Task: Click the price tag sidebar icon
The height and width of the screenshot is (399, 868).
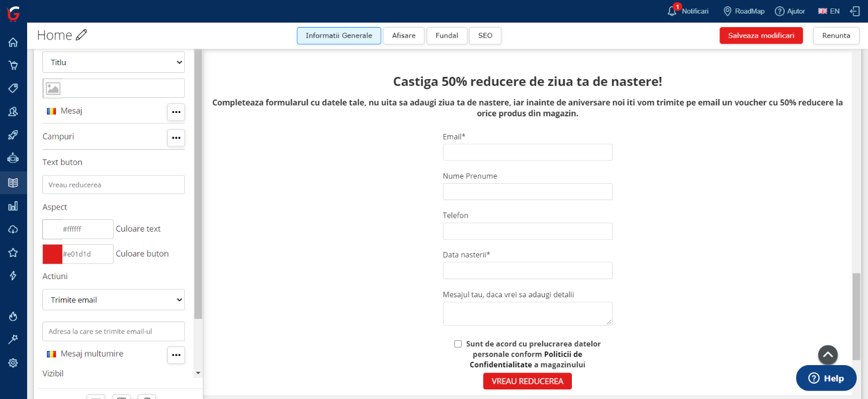Action: pos(13,89)
